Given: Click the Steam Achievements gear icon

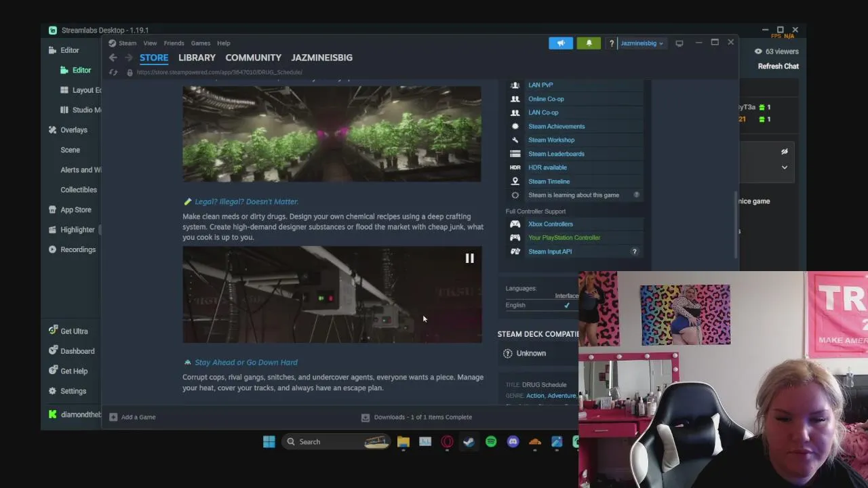Looking at the screenshot, I should pos(515,126).
